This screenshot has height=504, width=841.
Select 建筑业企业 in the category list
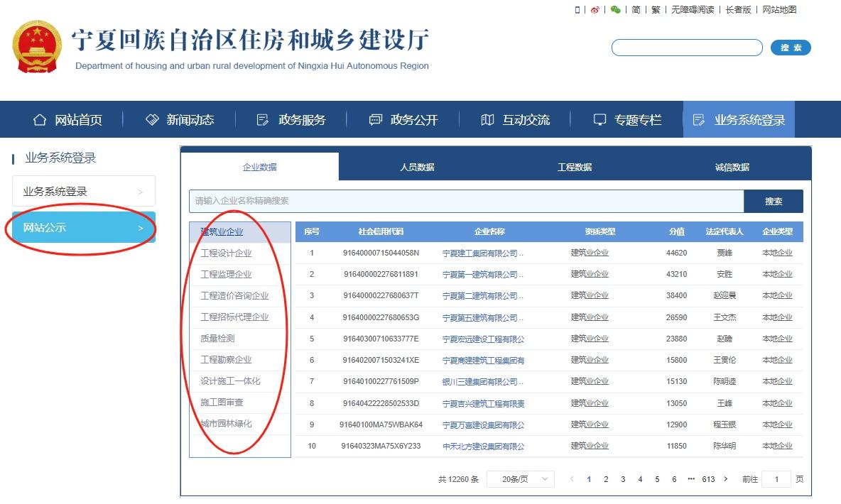(x=240, y=231)
